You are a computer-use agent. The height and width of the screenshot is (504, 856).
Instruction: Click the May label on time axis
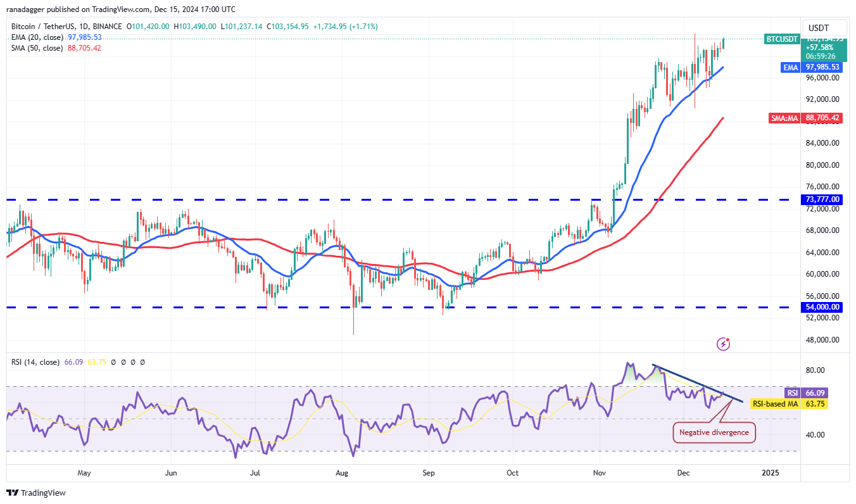(x=84, y=473)
